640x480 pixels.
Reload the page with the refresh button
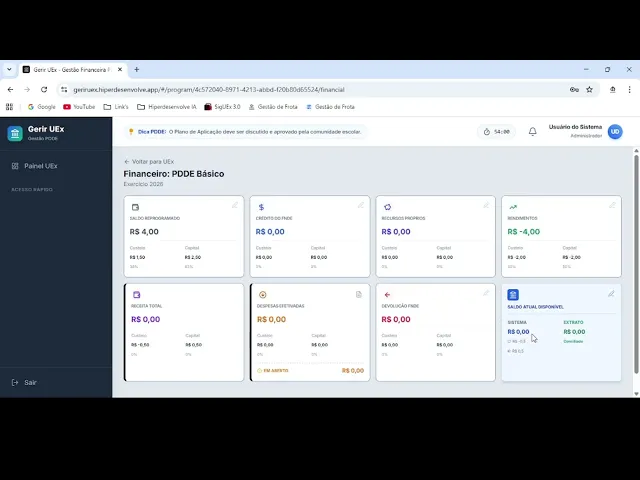[x=44, y=89]
